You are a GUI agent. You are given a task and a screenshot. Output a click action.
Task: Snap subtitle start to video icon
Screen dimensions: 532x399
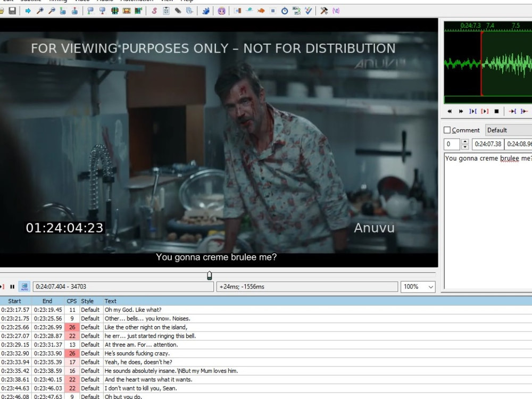click(x=90, y=11)
